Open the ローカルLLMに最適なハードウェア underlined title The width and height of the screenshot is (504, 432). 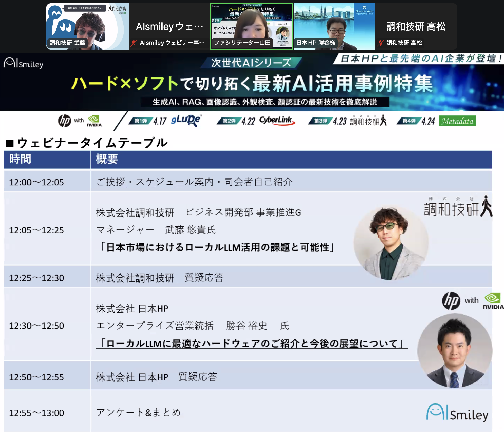tap(252, 343)
